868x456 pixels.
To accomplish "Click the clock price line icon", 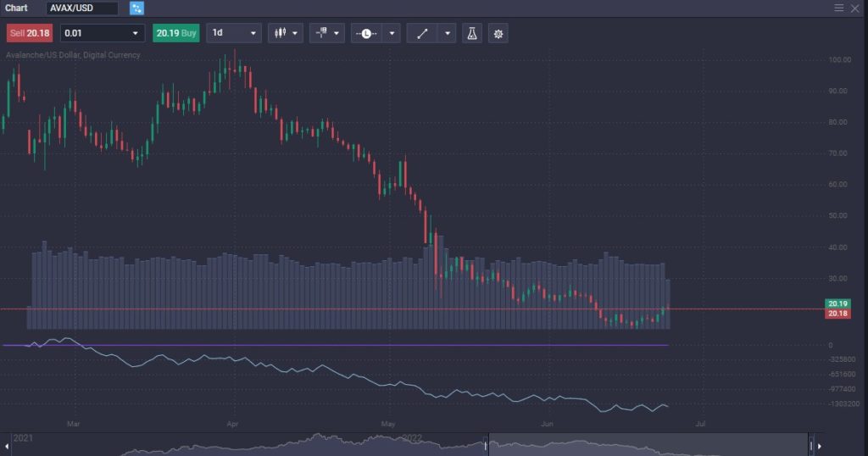I will tap(365, 33).
